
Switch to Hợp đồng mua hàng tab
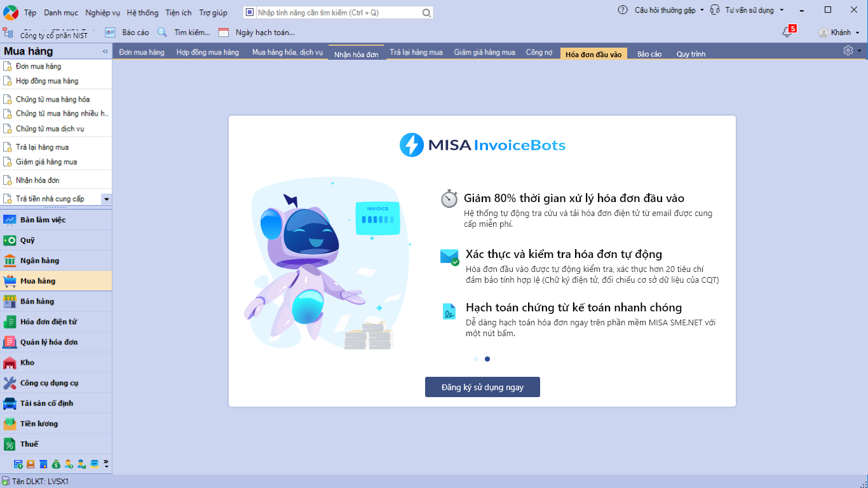208,52
